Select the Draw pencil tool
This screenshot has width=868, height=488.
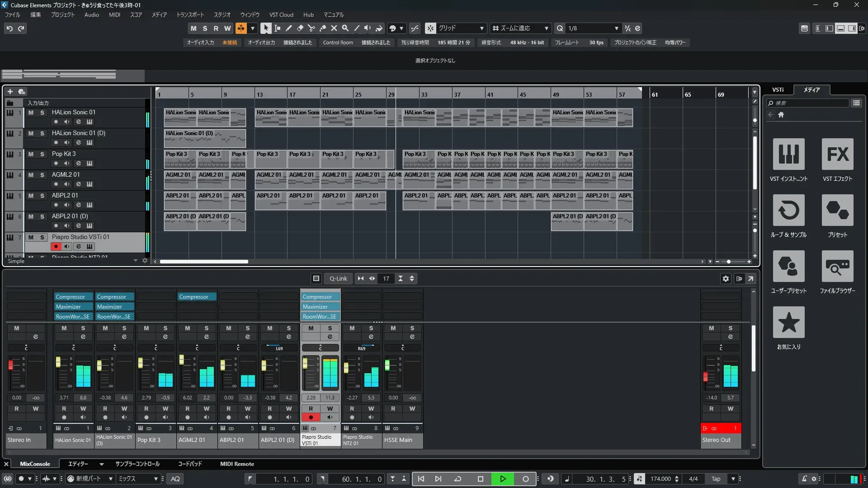(288, 28)
